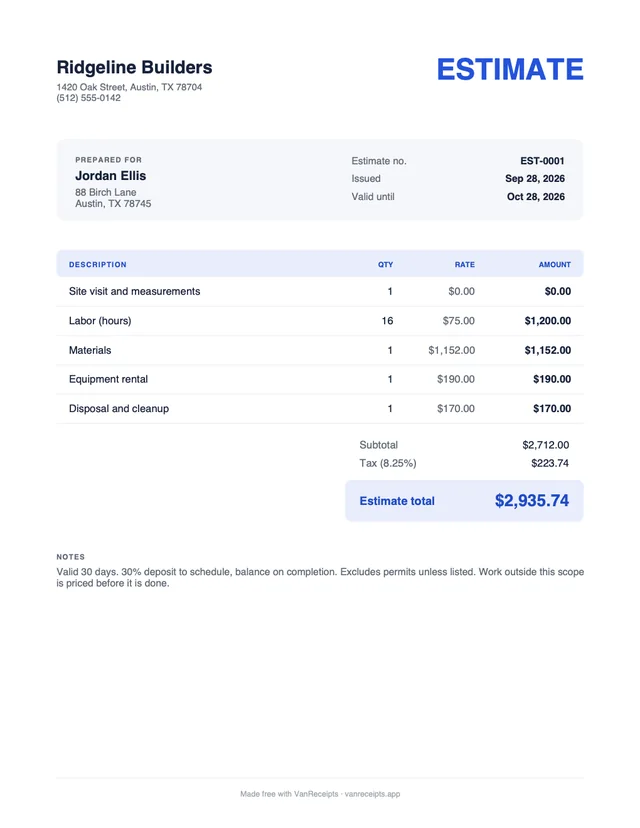This screenshot has width=640, height=828.
Task: Click the $1,200.00 labor amount
Action: [x=548, y=321]
